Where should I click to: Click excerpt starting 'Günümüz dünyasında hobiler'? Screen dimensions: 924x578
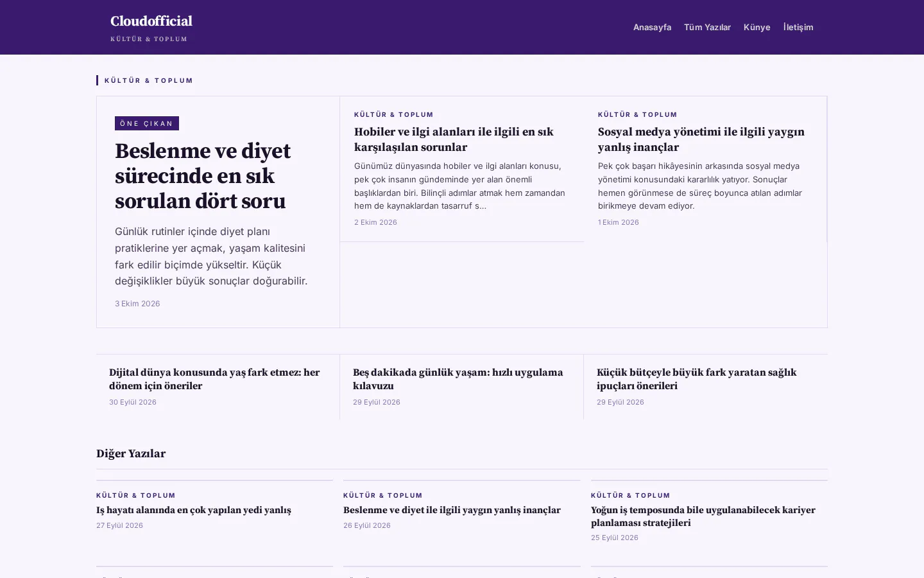click(x=459, y=186)
